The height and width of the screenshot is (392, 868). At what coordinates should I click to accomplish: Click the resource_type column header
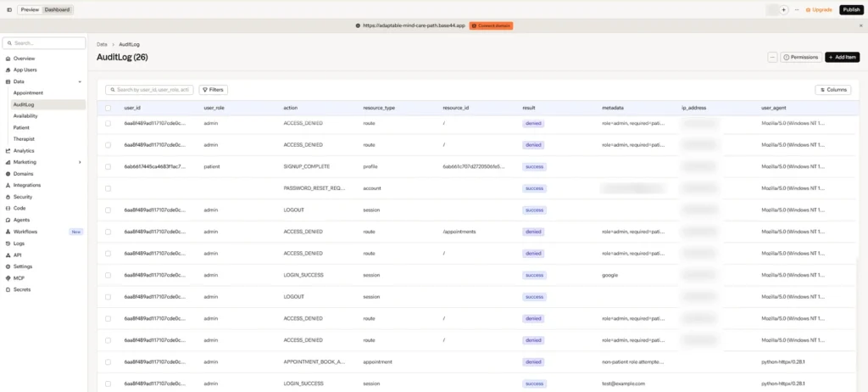(379, 108)
